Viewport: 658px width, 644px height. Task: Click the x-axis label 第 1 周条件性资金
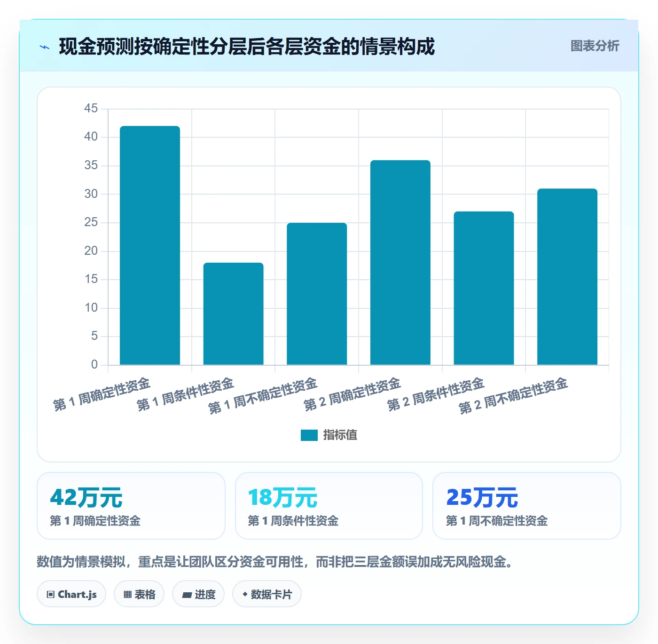click(185, 394)
